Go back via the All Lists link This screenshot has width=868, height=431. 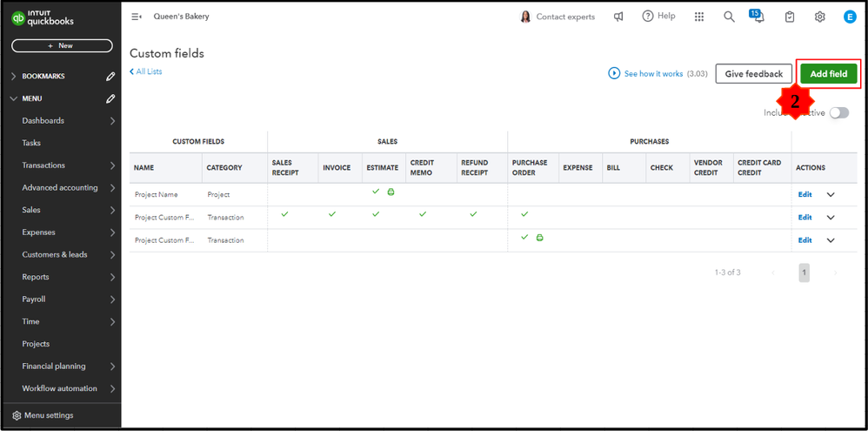pos(146,71)
